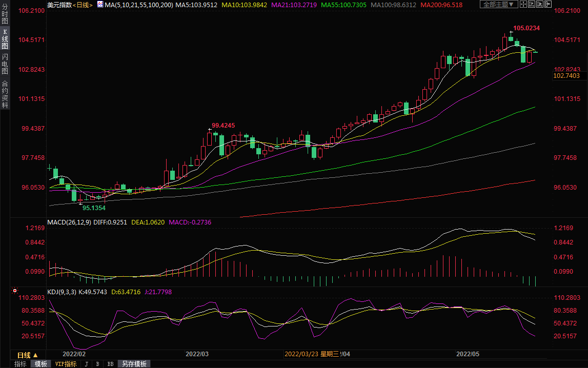Click the second toolbar icon beside 全部主题

pos(533,4)
